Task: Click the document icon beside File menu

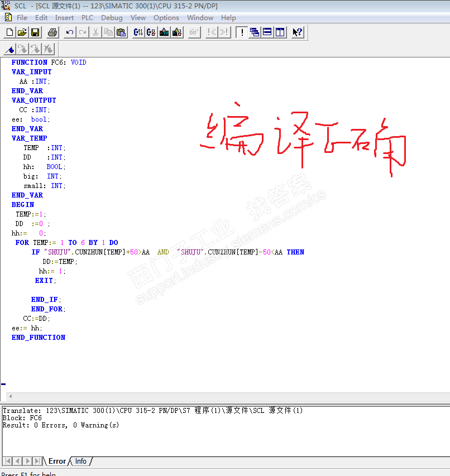Action: pyautogui.click(x=8, y=17)
